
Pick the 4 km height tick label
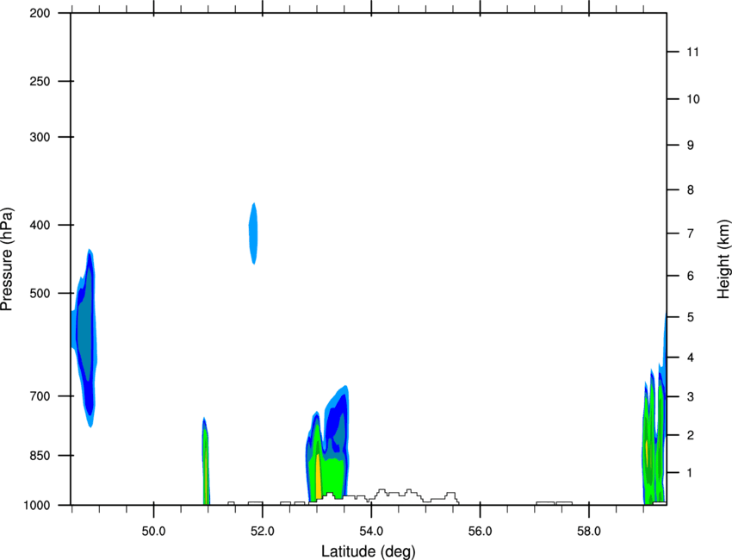(691, 358)
